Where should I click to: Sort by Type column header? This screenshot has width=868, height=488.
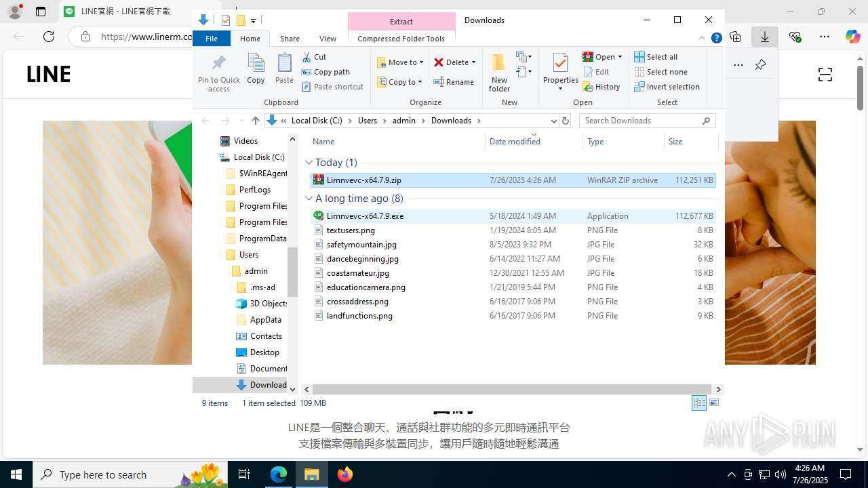coord(623,142)
